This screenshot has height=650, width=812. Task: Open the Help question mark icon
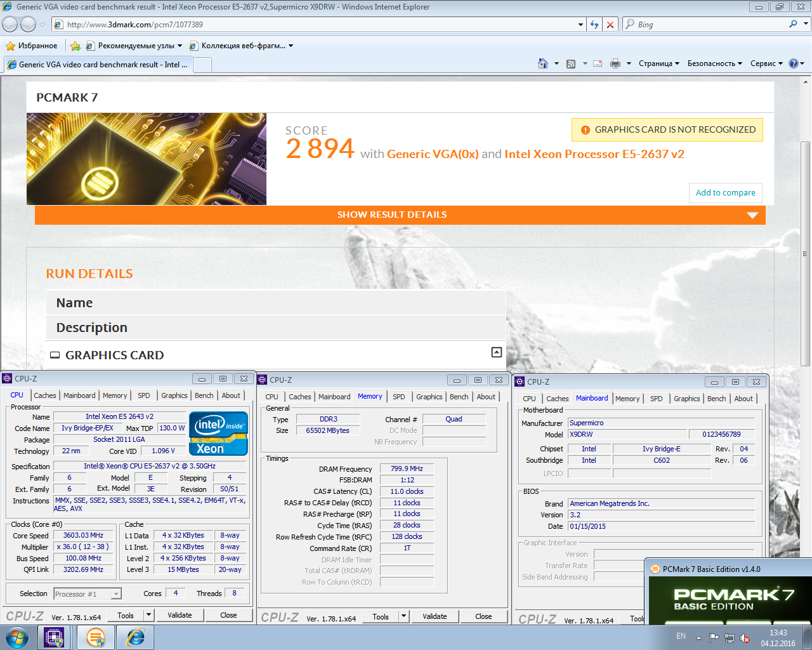point(793,63)
